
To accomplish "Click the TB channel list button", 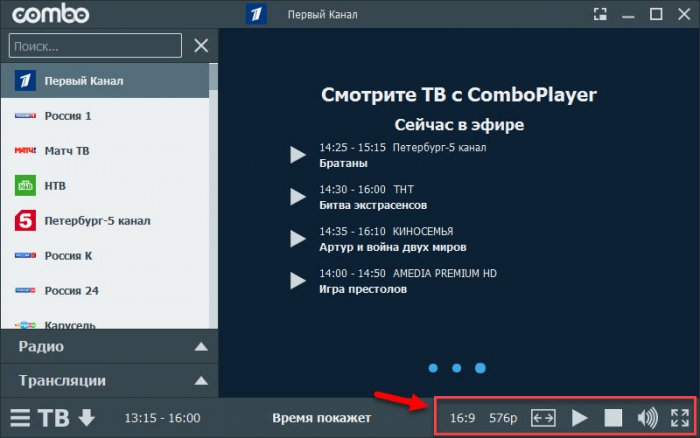I will 54,418.
